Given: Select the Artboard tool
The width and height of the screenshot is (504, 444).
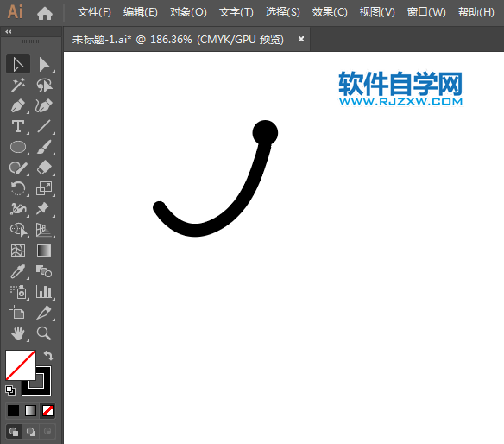Looking at the screenshot, I should [18, 313].
